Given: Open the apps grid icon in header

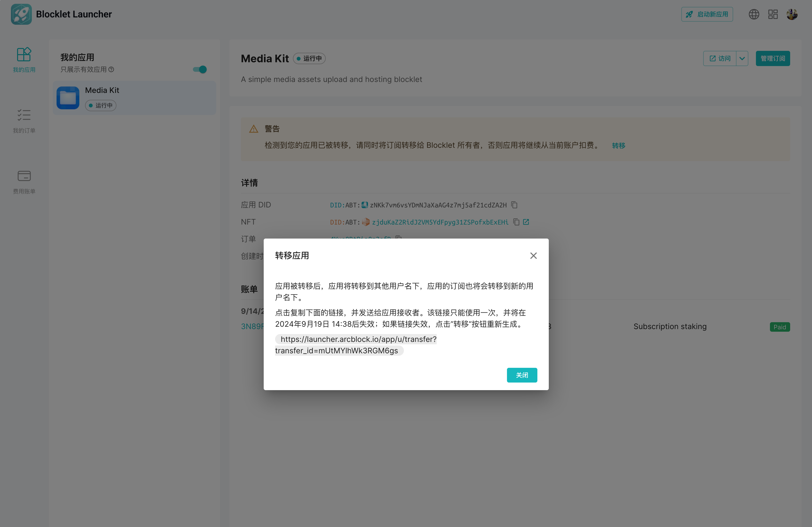Looking at the screenshot, I should [x=773, y=14].
